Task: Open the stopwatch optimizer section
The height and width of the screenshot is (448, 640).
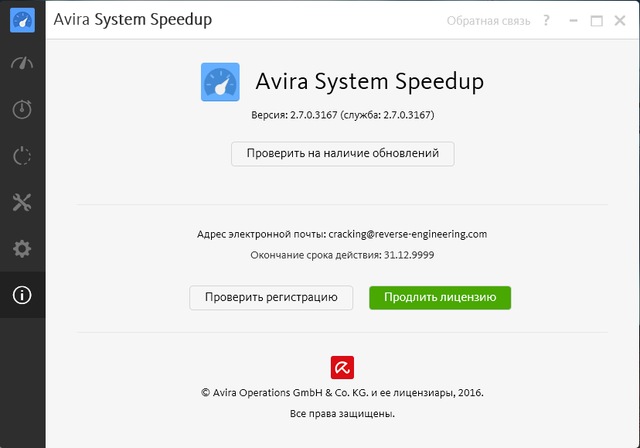Action: click(22, 110)
